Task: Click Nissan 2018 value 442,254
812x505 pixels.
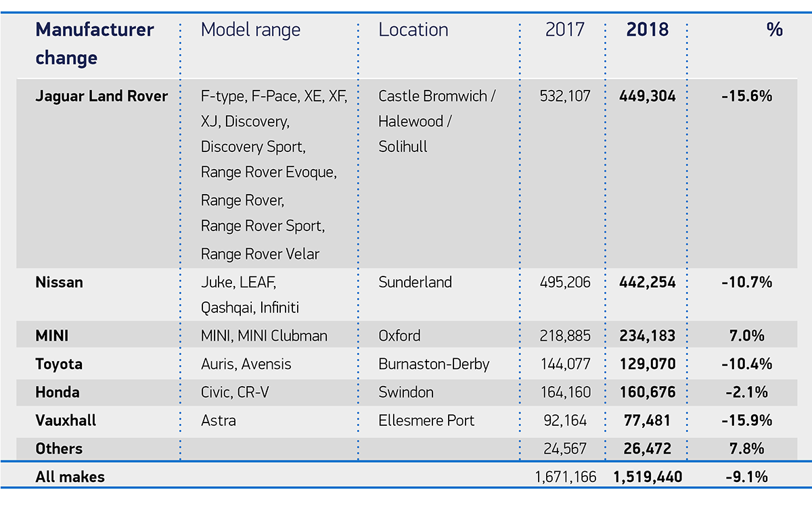Action: click(x=648, y=282)
